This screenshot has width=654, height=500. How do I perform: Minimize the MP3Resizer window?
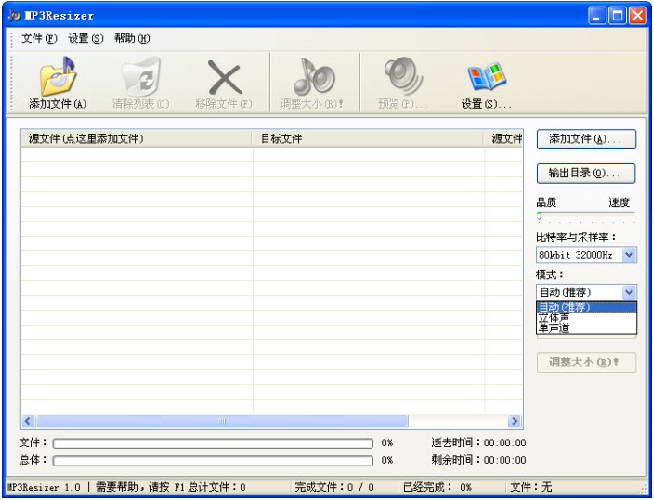(597, 16)
